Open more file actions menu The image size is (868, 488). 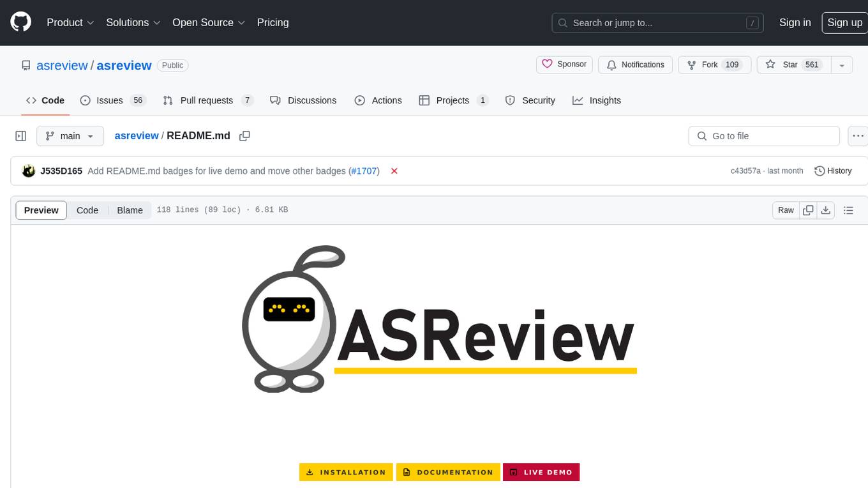pyautogui.click(x=858, y=136)
